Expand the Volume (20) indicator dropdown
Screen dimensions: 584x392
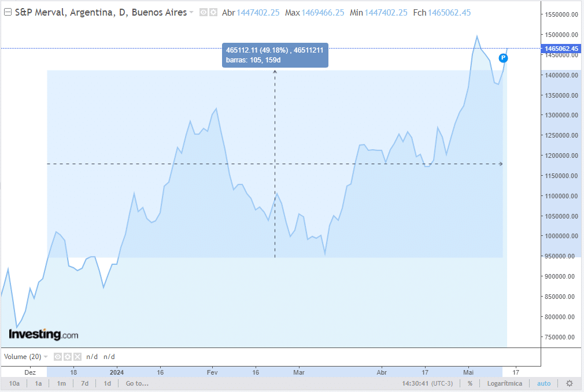pyautogui.click(x=46, y=357)
